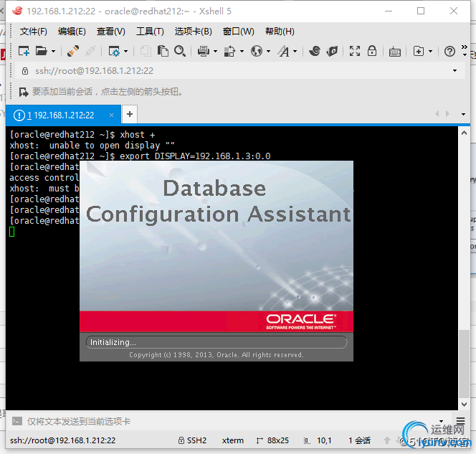Click the SSH2 status bar entry
The width and height of the screenshot is (476, 454).
[192, 440]
